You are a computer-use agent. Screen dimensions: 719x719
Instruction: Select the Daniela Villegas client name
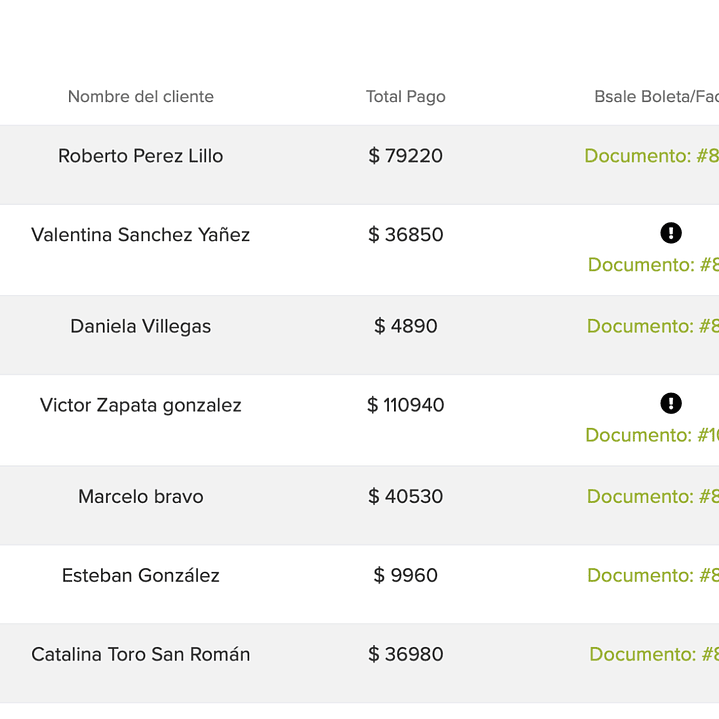(141, 326)
